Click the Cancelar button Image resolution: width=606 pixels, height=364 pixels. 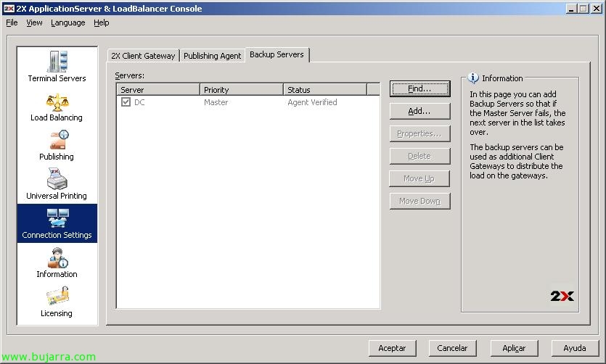coord(453,348)
